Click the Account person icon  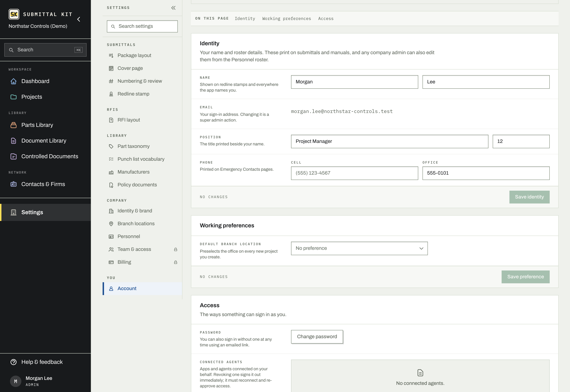coord(111,289)
